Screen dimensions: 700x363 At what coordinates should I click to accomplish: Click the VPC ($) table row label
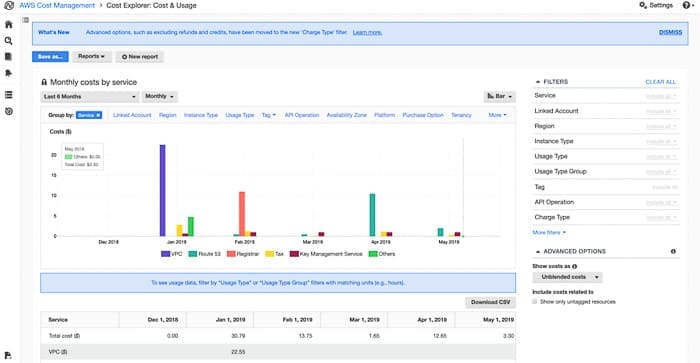coord(58,352)
